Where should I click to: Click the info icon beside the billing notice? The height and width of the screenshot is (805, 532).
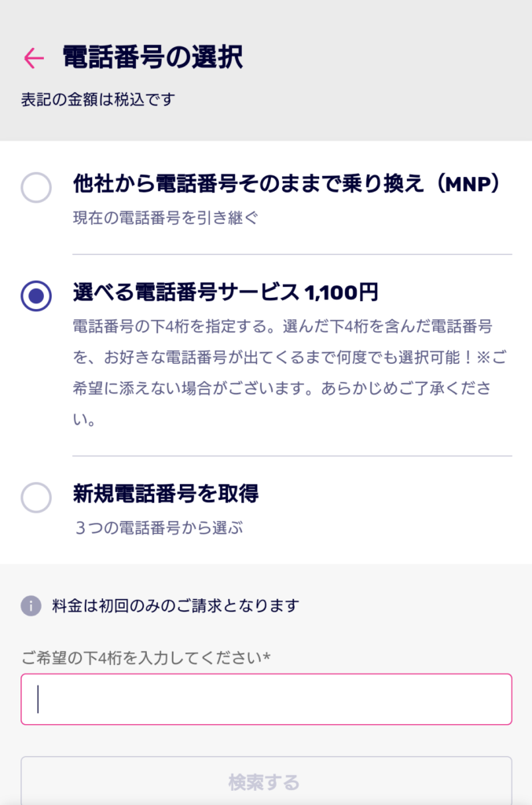click(x=31, y=605)
